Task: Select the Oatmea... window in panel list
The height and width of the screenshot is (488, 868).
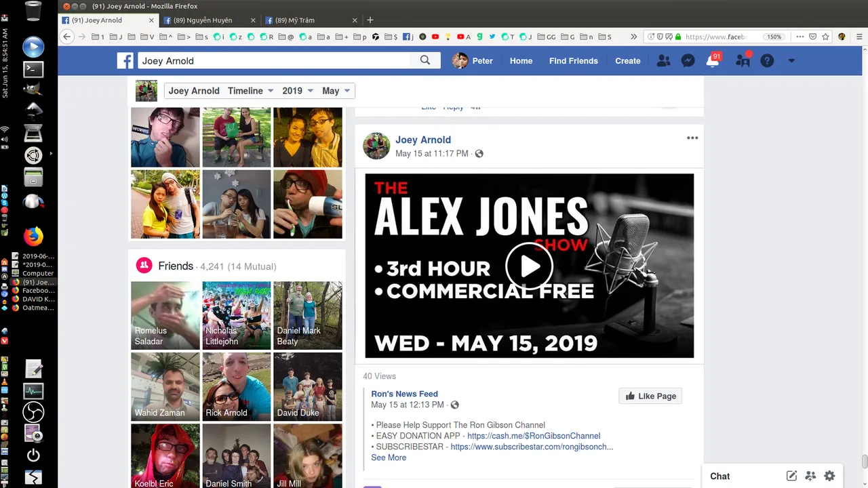Action: click(x=33, y=308)
